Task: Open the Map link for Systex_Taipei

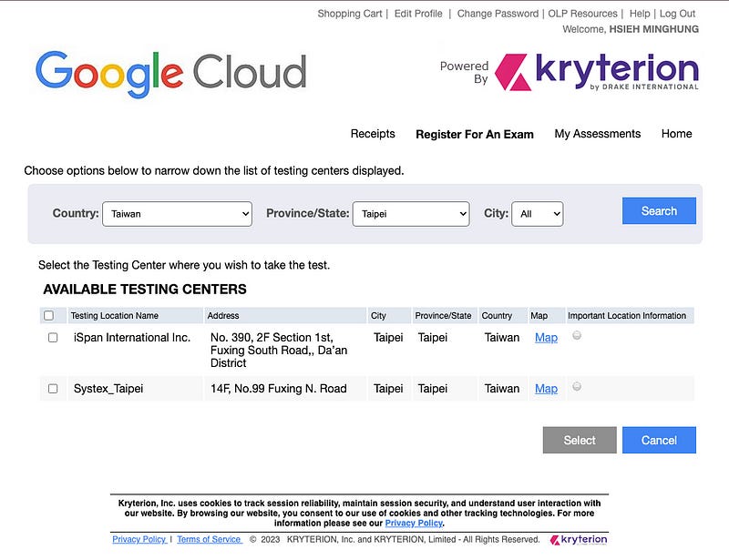Action: (546, 388)
